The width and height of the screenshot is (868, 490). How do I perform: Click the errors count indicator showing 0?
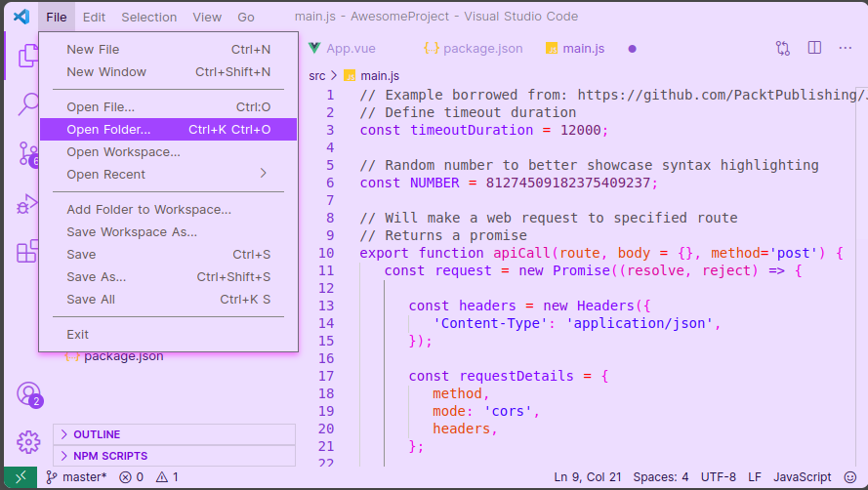coord(132,476)
